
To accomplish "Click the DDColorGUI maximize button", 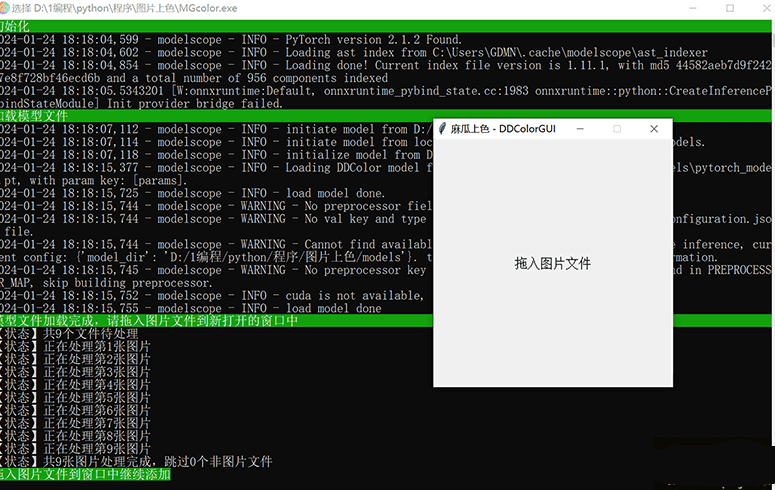I will (x=617, y=129).
